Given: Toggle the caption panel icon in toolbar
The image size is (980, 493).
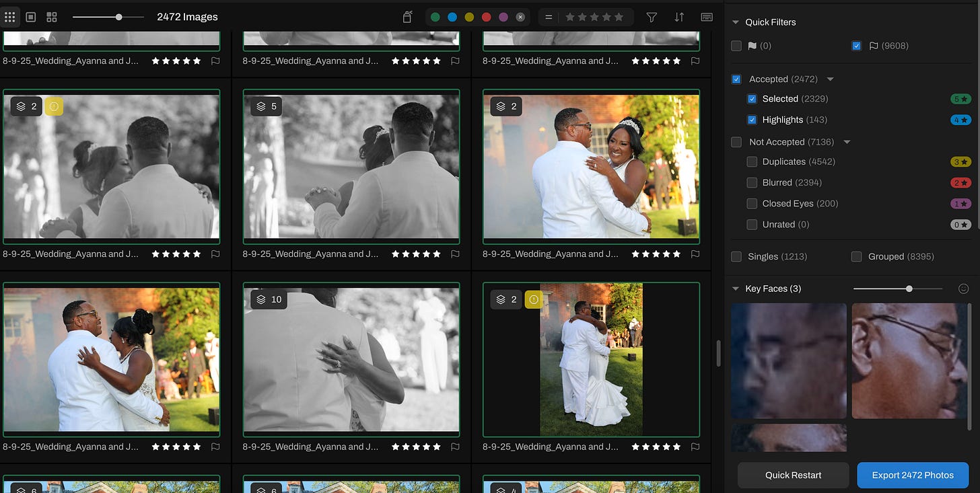Looking at the screenshot, I should (707, 17).
